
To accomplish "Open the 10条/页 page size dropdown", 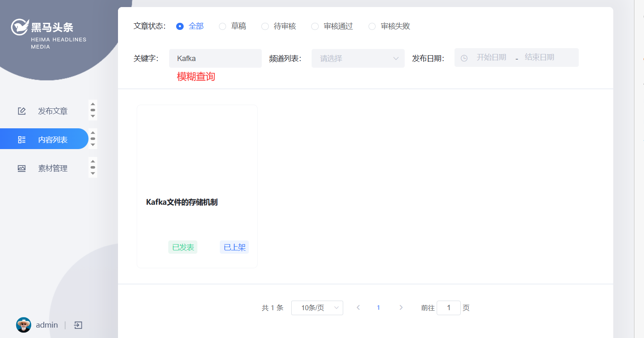I will click(x=317, y=308).
